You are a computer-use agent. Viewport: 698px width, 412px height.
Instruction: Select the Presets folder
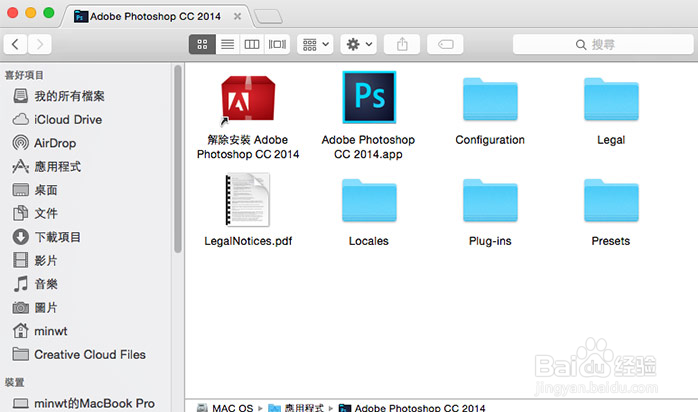pyautogui.click(x=611, y=200)
